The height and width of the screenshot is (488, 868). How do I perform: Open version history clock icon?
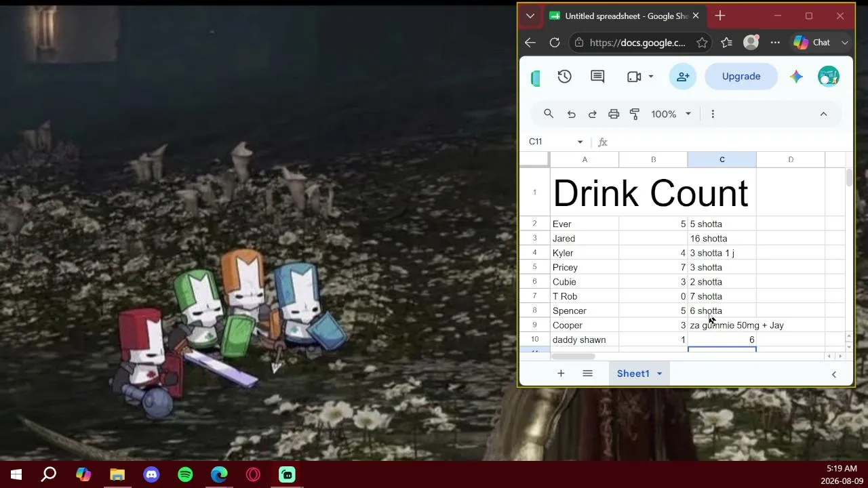pyautogui.click(x=564, y=77)
